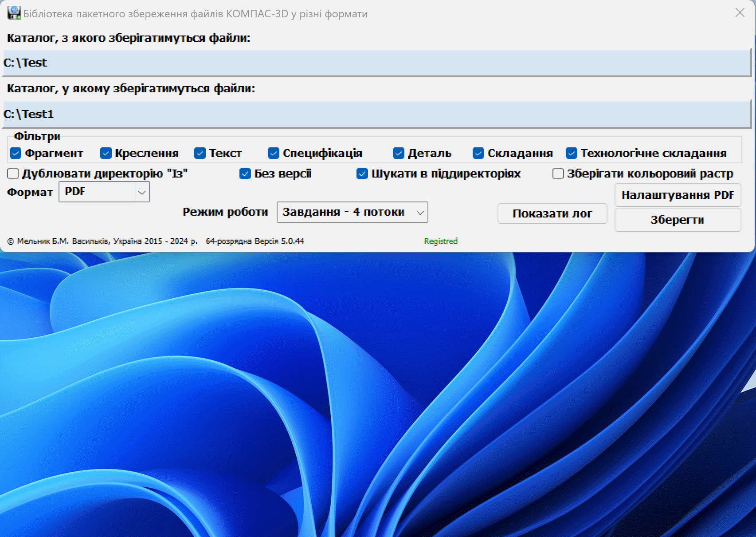The height and width of the screenshot is (537, 756).
Task: Uncheck the Креслення filter checkbox
Action: click(106, 153)
